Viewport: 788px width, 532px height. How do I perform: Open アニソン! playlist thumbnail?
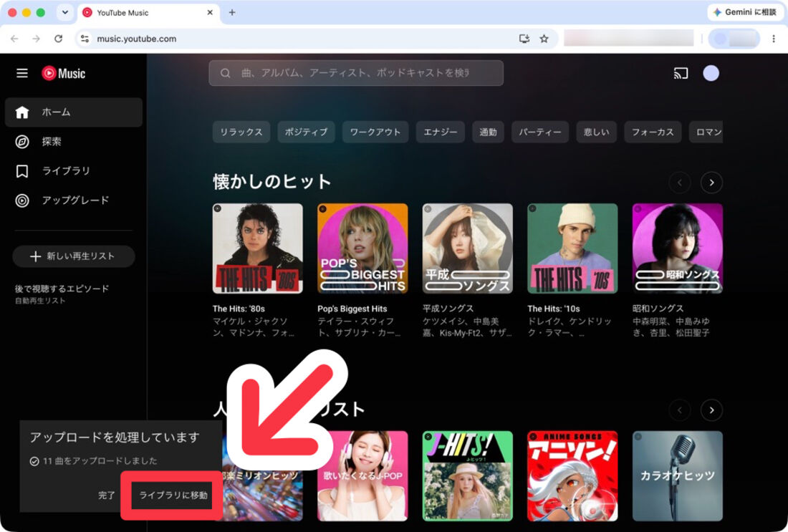coord(573,475)
